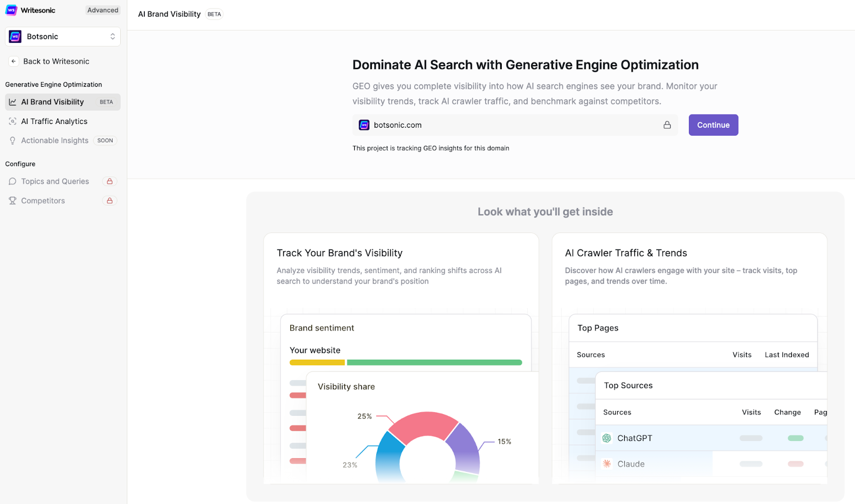Click the 'Look what you'll get inside' heading
855x504 pixels.
click(545, 212)
